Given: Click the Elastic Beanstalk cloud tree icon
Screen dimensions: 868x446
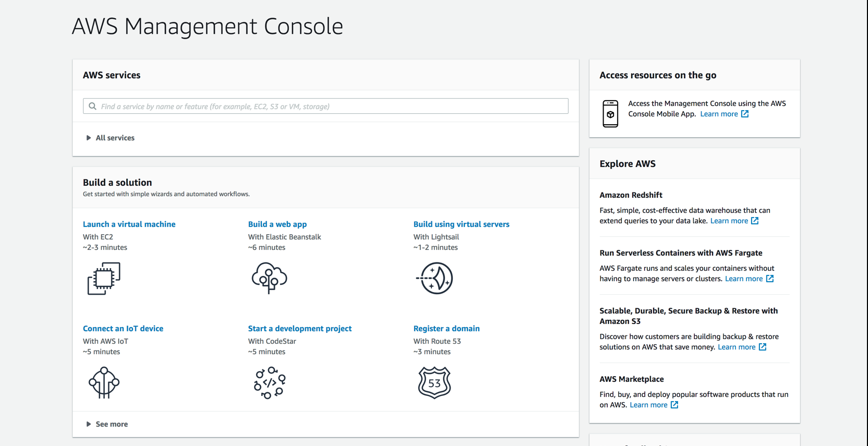Looking at the screenshot, I should coord(269,278).
